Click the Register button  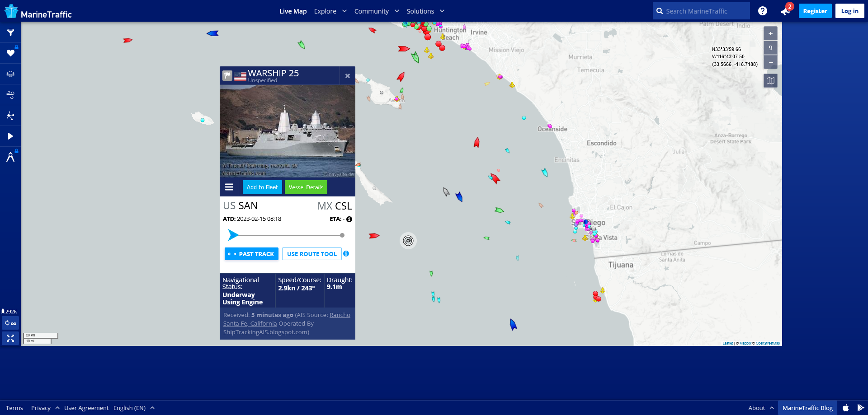[815, 11]
